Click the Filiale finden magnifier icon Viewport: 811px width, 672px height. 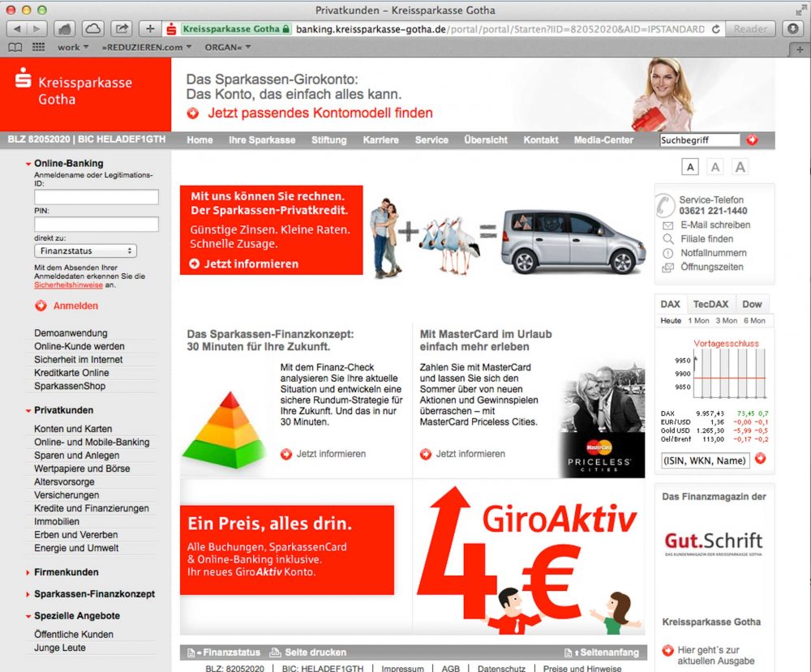pyautogui.click(x=668, y=239)
